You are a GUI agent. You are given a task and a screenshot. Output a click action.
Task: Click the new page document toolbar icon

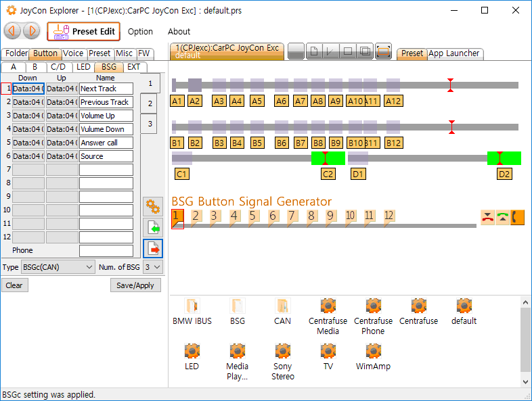click(314, 51)
